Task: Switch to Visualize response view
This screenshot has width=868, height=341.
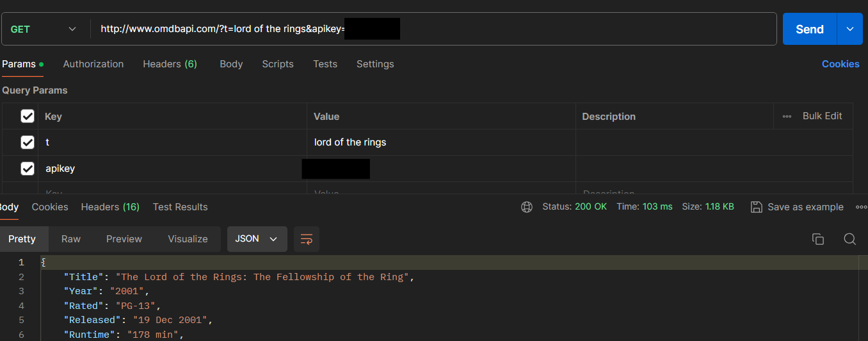Action: pos(188,239)
